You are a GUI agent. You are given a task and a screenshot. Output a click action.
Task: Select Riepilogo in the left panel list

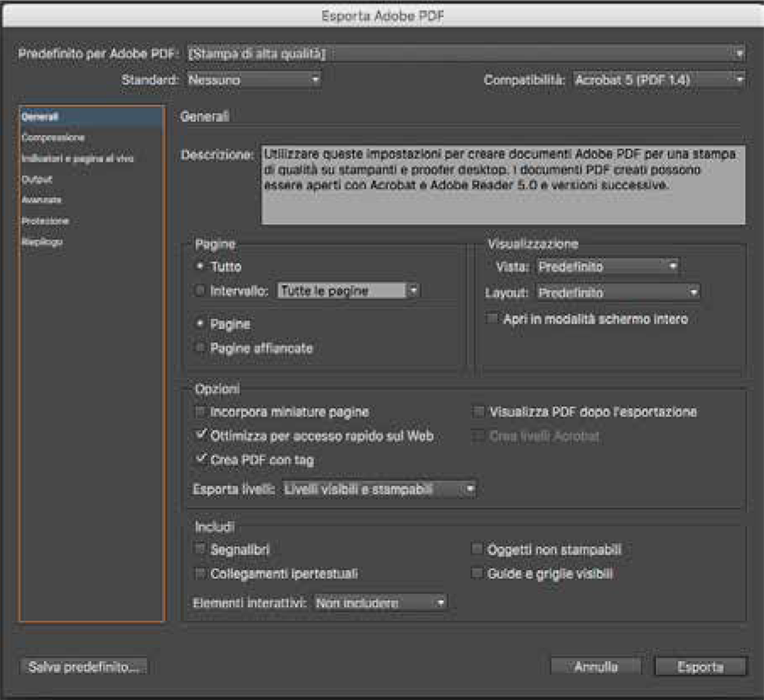(x=91, y=242)
